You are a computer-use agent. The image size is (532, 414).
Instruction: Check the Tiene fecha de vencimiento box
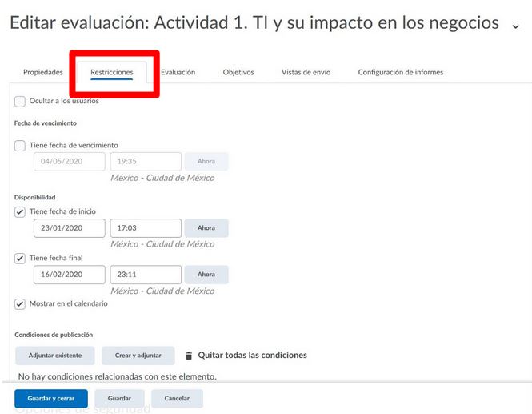(x=20, y=145)
